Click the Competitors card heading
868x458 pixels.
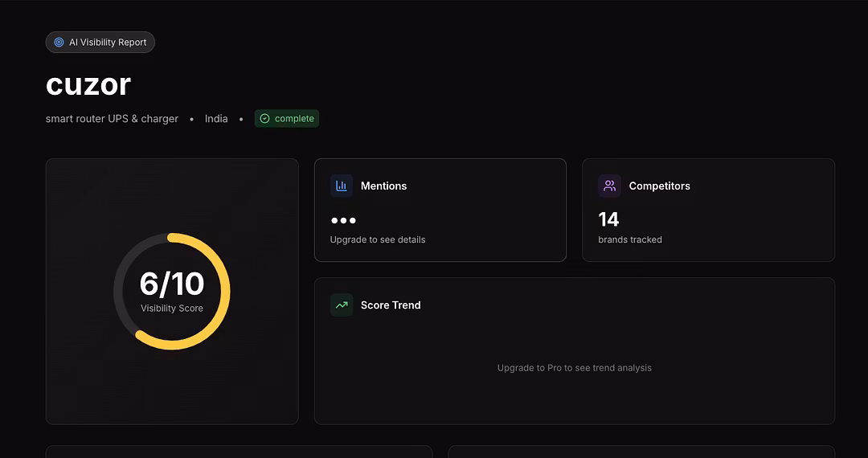[659, 186]
